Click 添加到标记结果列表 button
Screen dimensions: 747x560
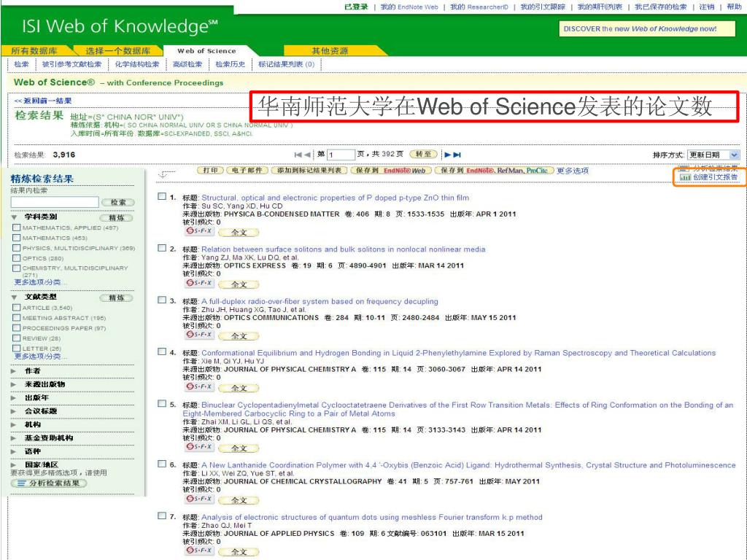[309, 171]
